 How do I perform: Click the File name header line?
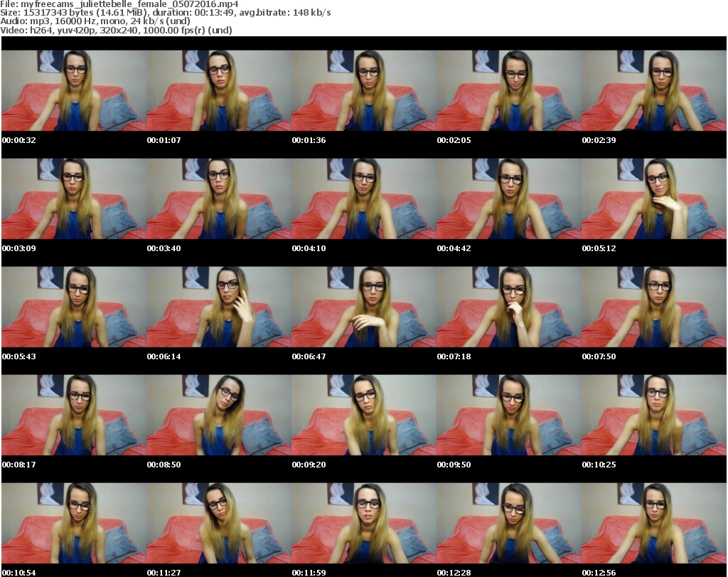tap(119, 4)
